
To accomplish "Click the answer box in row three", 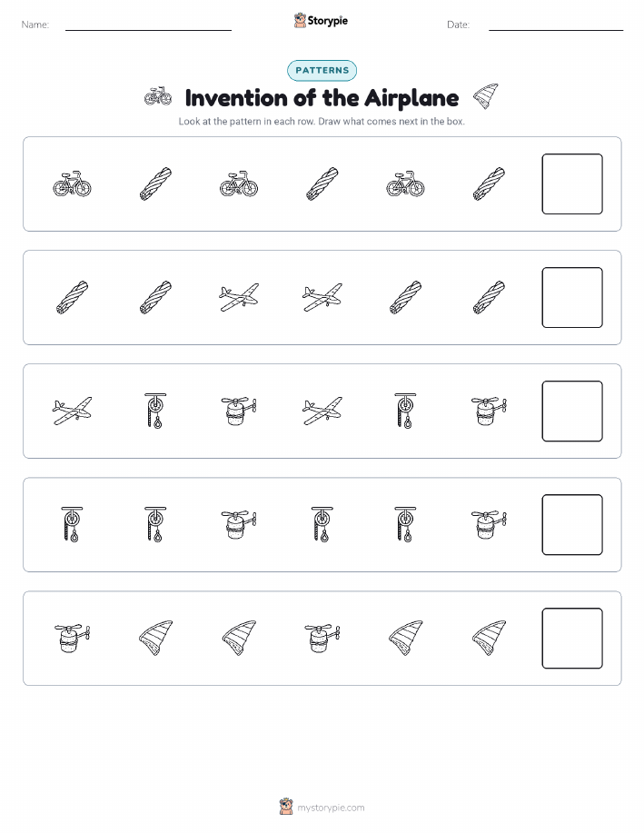I will click(x=572, y=412).
